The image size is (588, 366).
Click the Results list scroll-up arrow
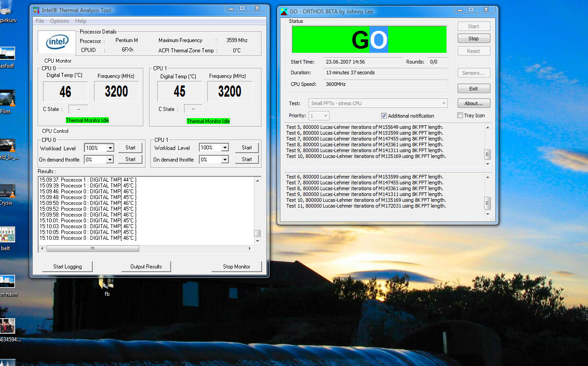click(257, 180)
